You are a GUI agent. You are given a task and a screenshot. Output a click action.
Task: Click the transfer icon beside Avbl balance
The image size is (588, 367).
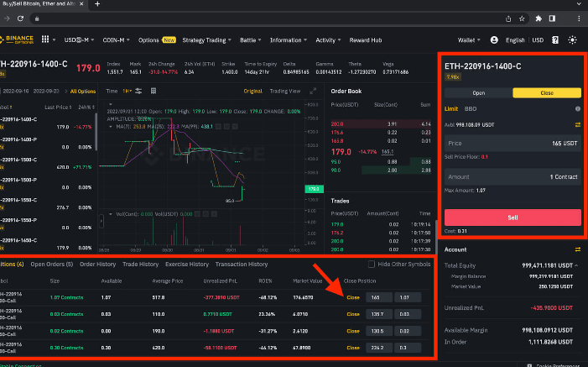pyautogui.click(x=577, y=124)
